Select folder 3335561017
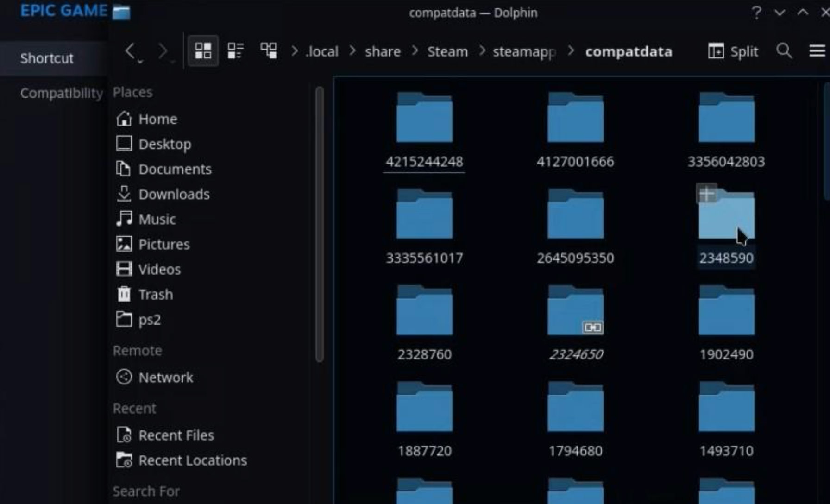Image resolution: width=830 pixels, height=504 pixels. (x=424, y=226)
